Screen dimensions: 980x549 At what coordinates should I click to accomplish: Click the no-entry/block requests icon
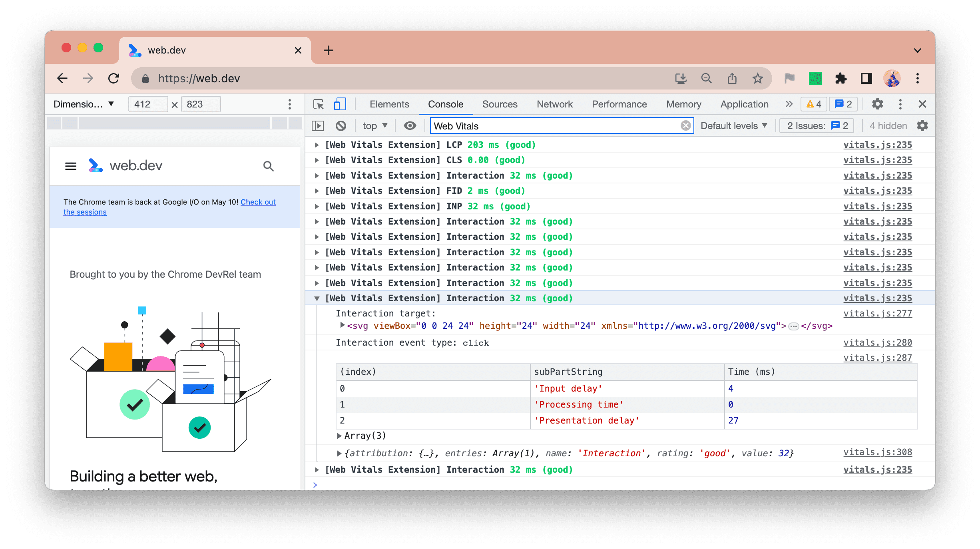(342, 126)
